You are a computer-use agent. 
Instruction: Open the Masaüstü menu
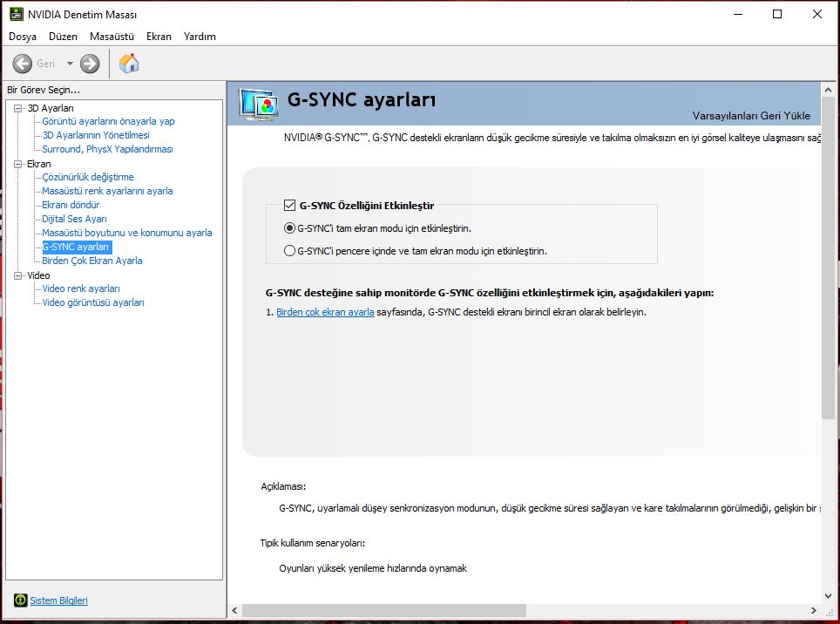tap(112, 37)
